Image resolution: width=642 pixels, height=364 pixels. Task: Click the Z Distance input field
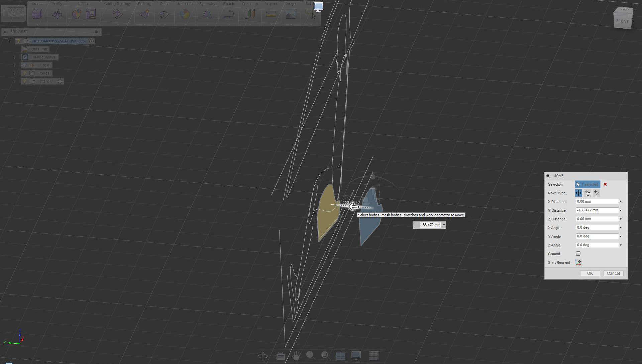(x=597, y=219)
